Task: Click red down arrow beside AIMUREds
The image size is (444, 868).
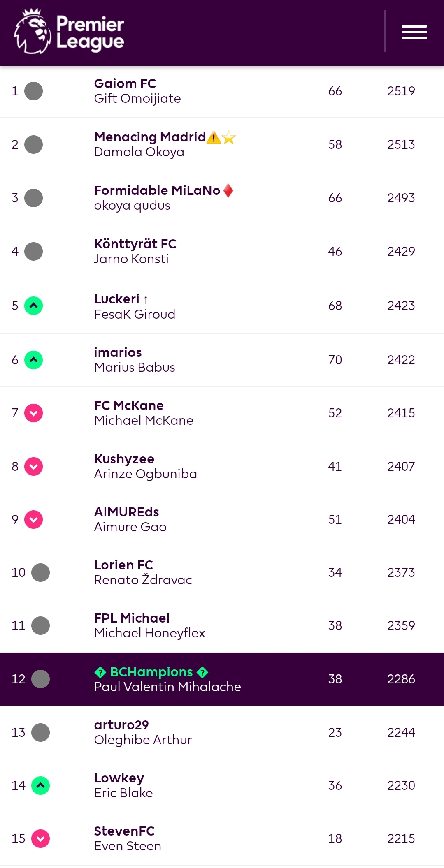Action: 34,519
